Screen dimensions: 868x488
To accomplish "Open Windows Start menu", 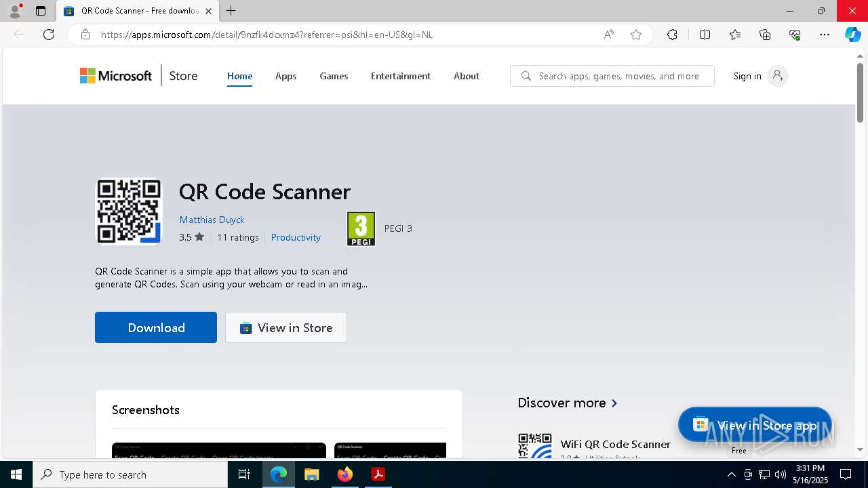I will (16, 474).
